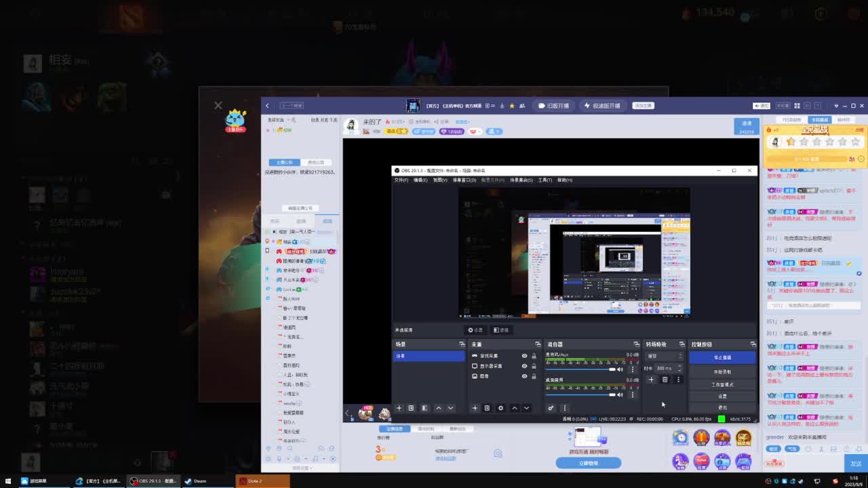Open OBS 文件(F) menu
This screenshot has width=868, height=488.
401,180
